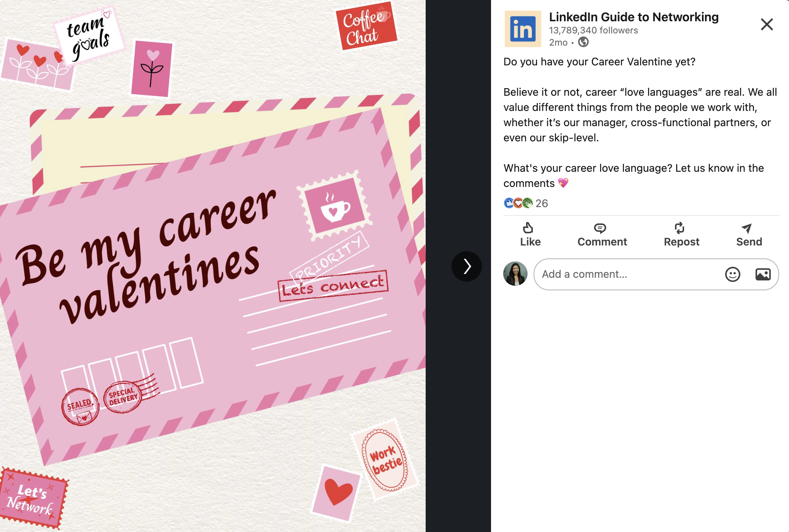Go to next image with arrow button
The height and width of the screenshot is (532, 789).
pyautogui.click(x=467, y=266)
